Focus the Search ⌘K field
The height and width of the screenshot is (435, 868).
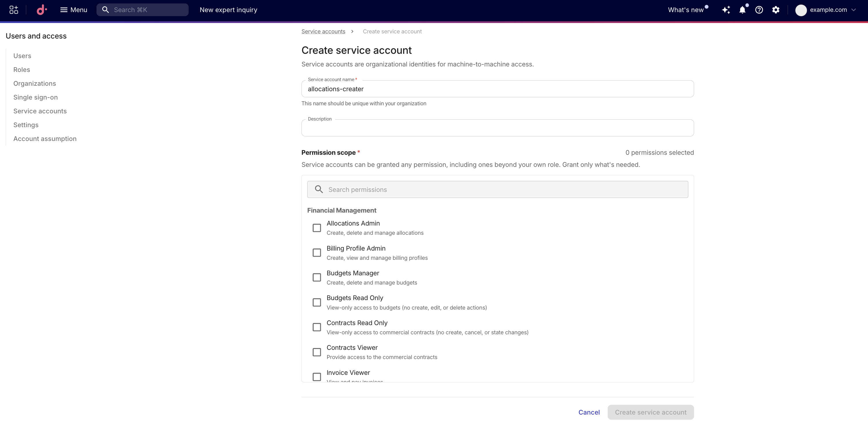143,10
